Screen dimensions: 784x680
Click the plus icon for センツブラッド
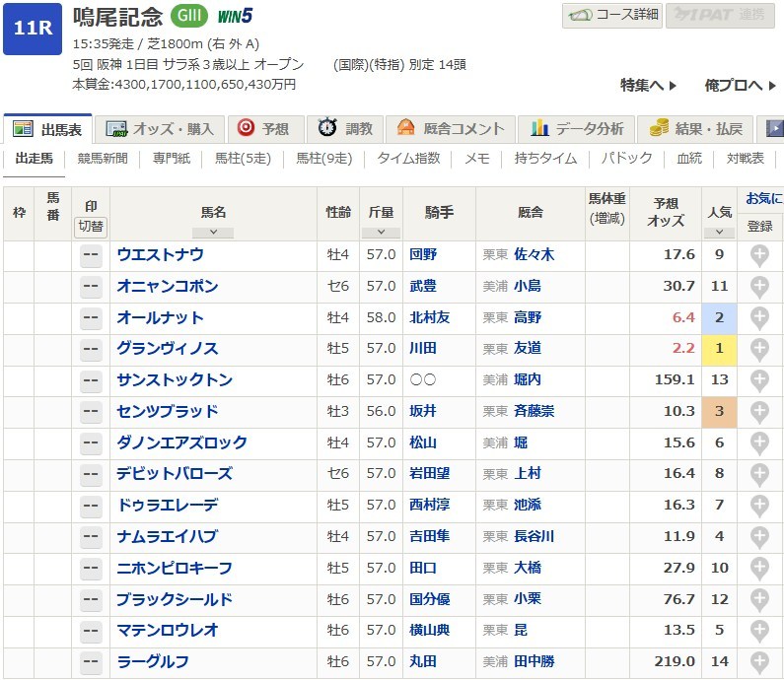coord(758,412)
